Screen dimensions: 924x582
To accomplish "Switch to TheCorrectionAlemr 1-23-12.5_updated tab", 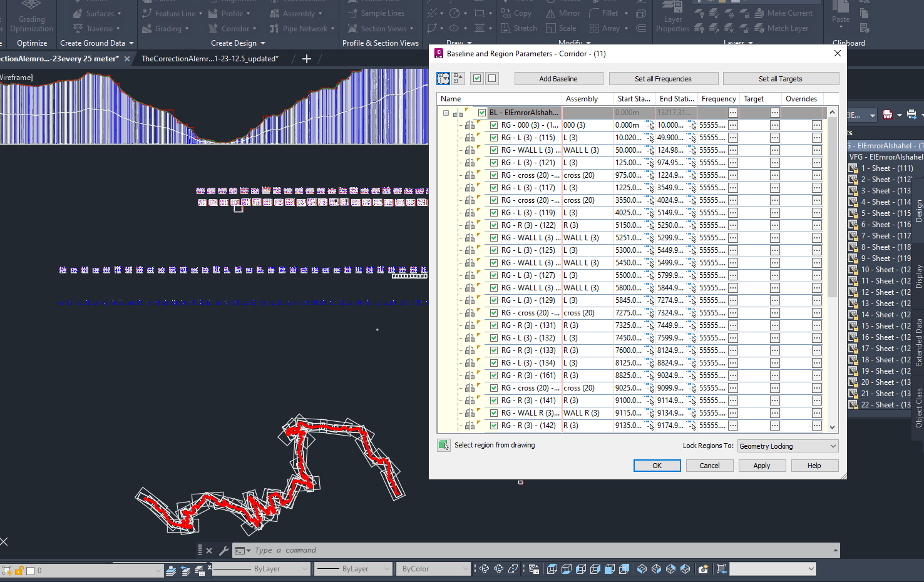I will 210,59.
